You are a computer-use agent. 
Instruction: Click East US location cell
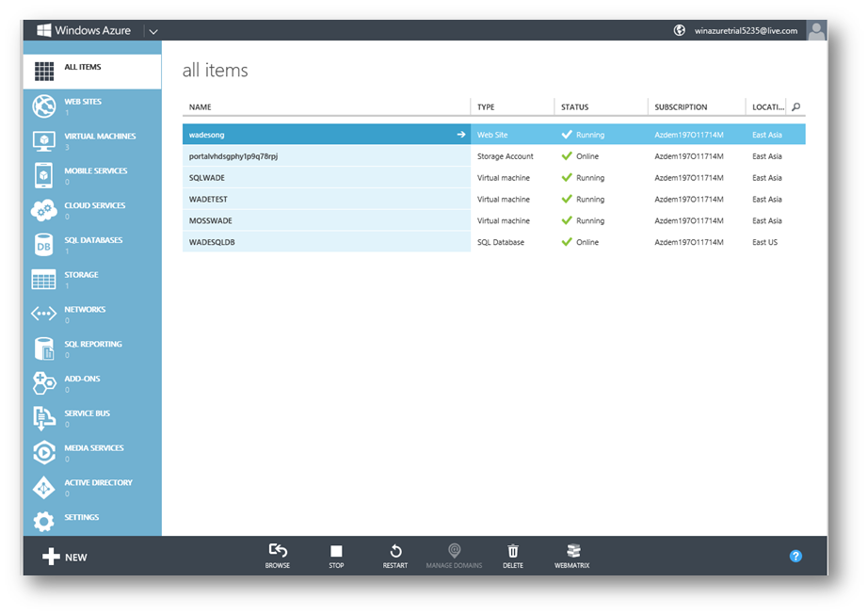764,242
